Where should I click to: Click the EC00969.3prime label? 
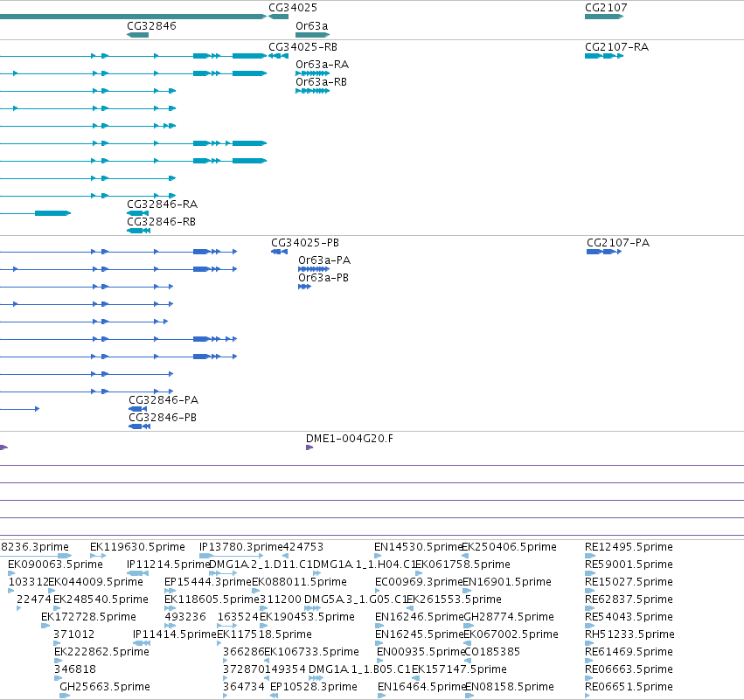click(419, 582)
